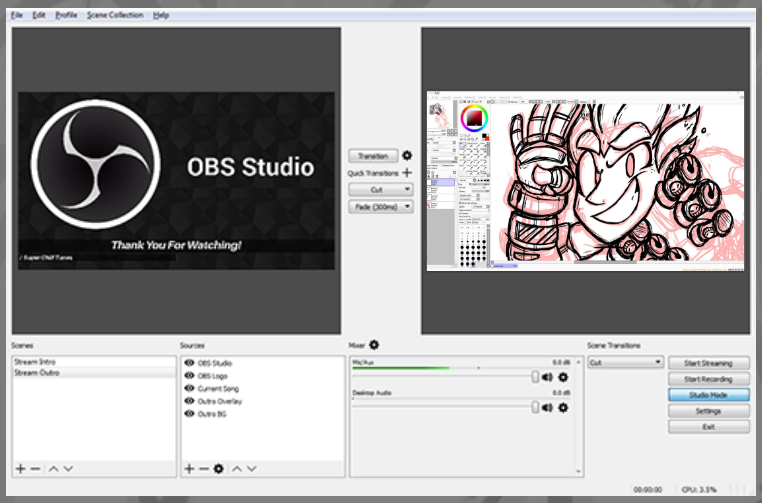Viewport: 762px width, 503px height.
Task: Click the Exit button
Action: tap(709, 427)
